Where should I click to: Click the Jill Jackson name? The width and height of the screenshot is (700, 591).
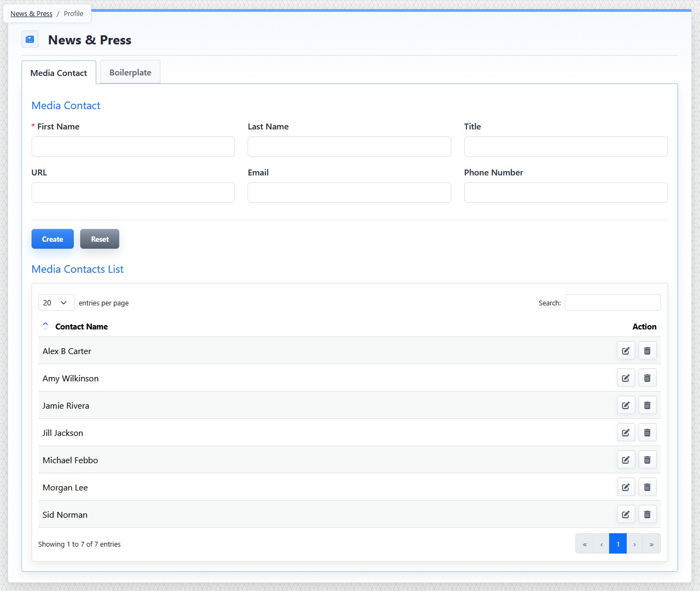(x=63, y=433)
